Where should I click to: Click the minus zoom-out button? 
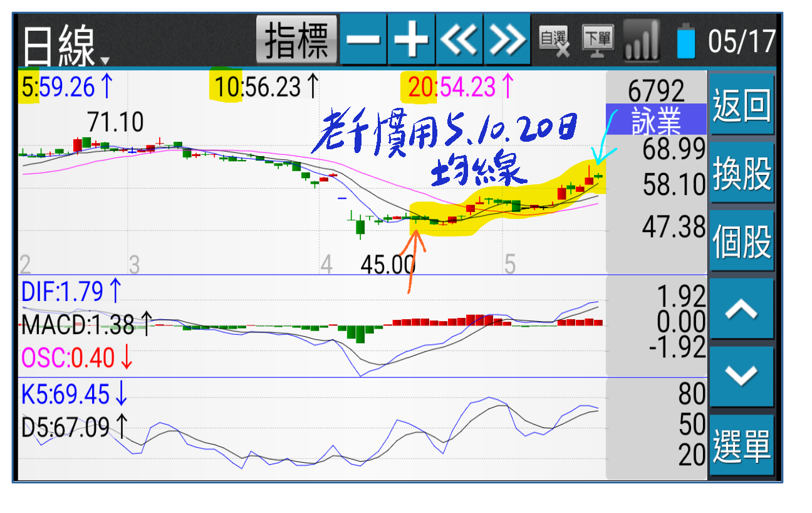(363, 40)
